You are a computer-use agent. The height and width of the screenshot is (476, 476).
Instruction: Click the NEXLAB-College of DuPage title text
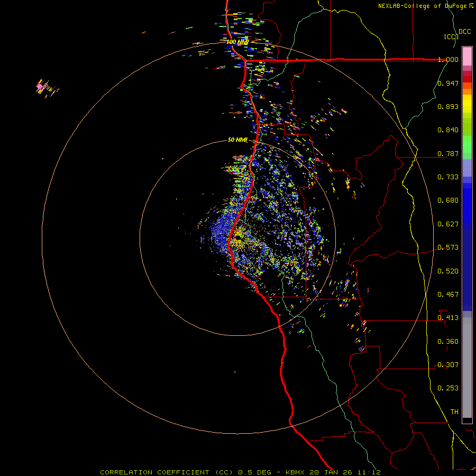pos(423,6)
